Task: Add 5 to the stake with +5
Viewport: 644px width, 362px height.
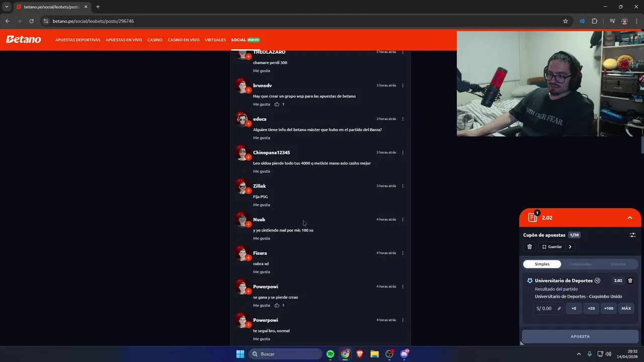Action: click(x=574, y=309)
